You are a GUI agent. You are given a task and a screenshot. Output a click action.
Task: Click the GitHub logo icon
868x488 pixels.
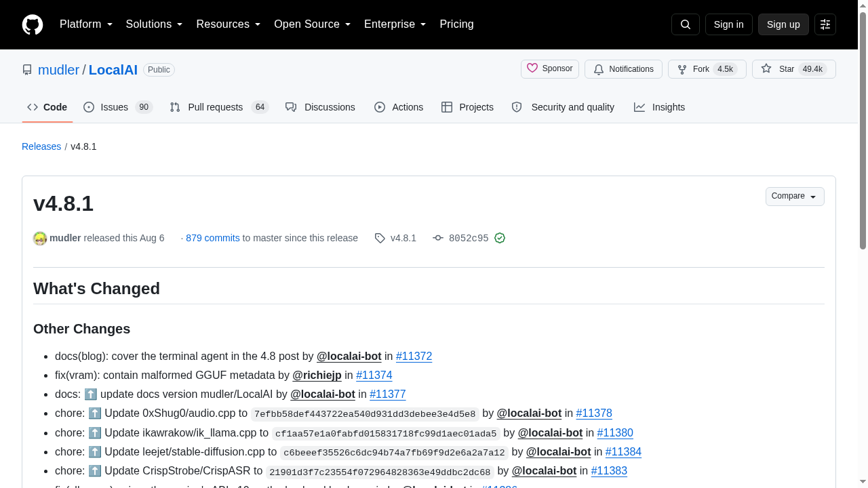click(33, 24)
